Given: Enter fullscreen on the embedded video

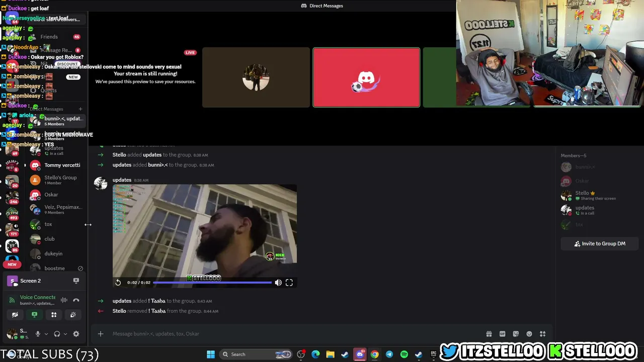Looking at the screenshot, I should tap(289, 283).
